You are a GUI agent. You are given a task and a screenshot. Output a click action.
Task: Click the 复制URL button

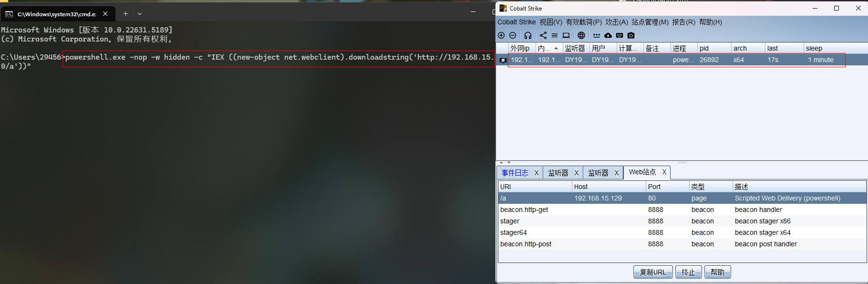coord(653,272)
